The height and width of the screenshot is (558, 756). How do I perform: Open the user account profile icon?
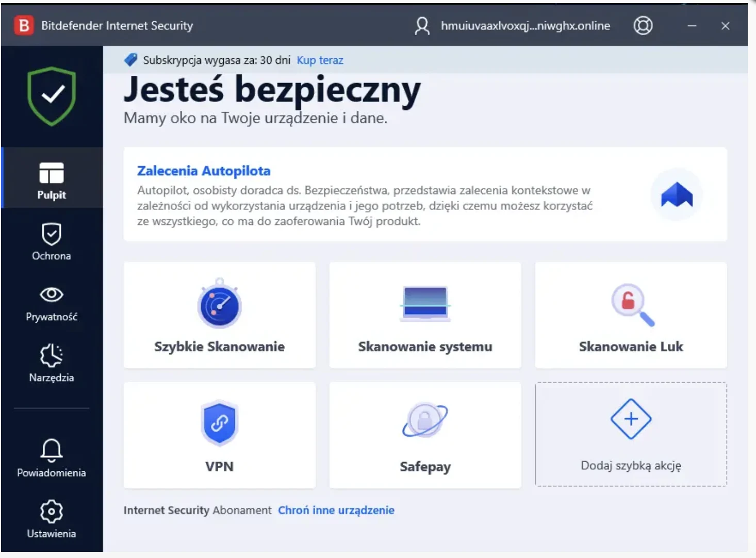(x=422, y=26)
